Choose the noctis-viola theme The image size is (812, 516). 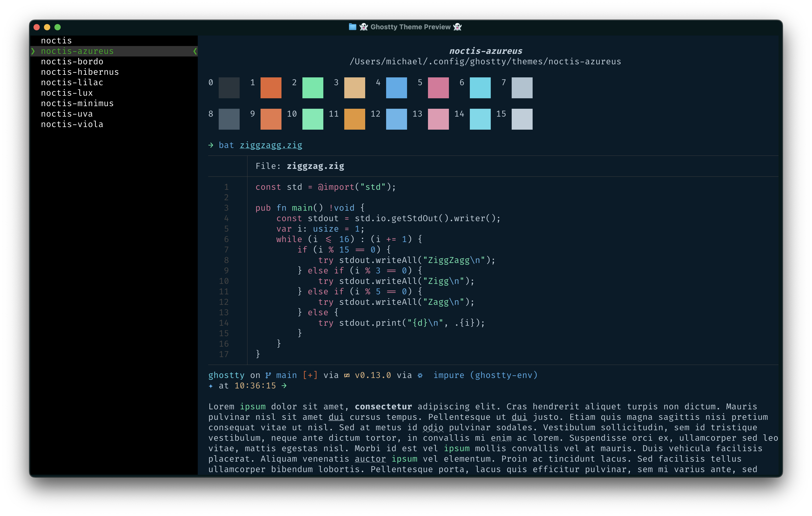pos(72,124)
